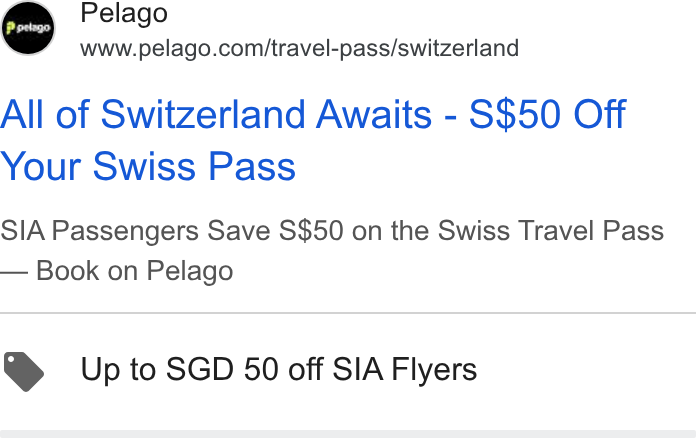Click the word 'Switzerland' in the headline

tap(203, 114)
